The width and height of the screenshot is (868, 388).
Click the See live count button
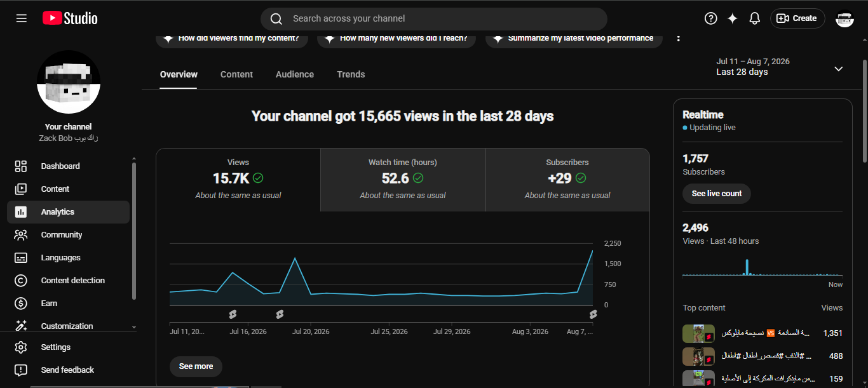click(717, 194)
